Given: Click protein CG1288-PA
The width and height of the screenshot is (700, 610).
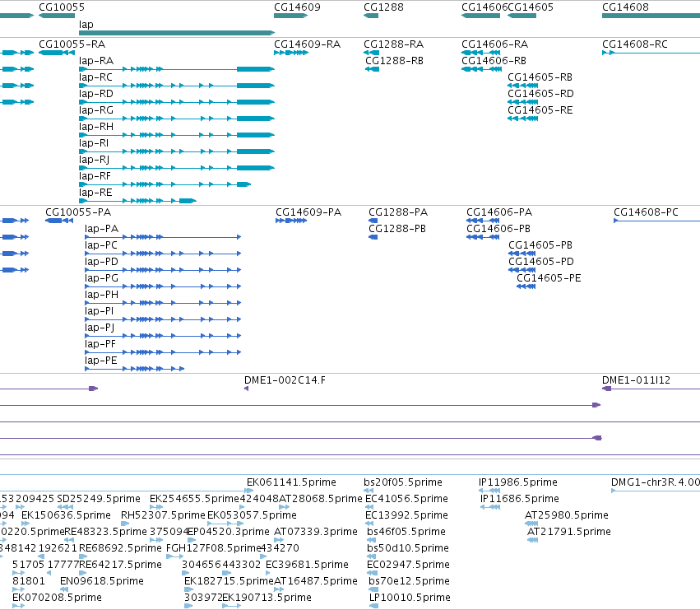Looking at the screenshot, I should pos(373,221).
